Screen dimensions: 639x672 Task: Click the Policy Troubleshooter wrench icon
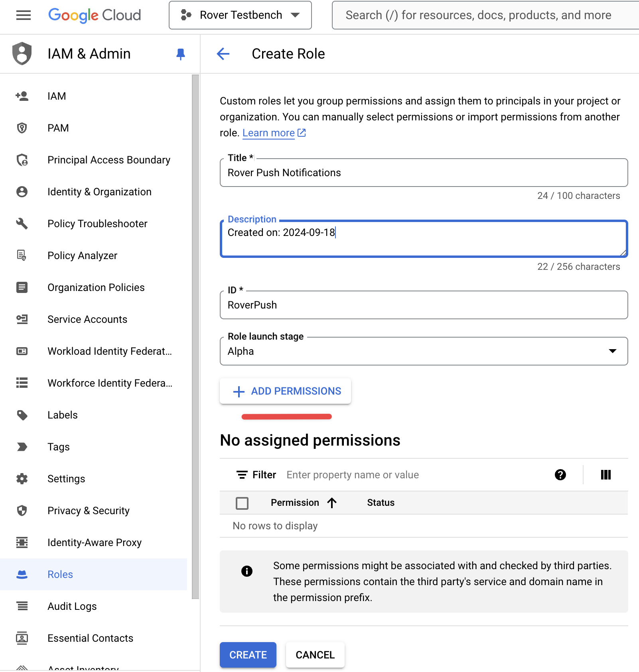[22, 224]
